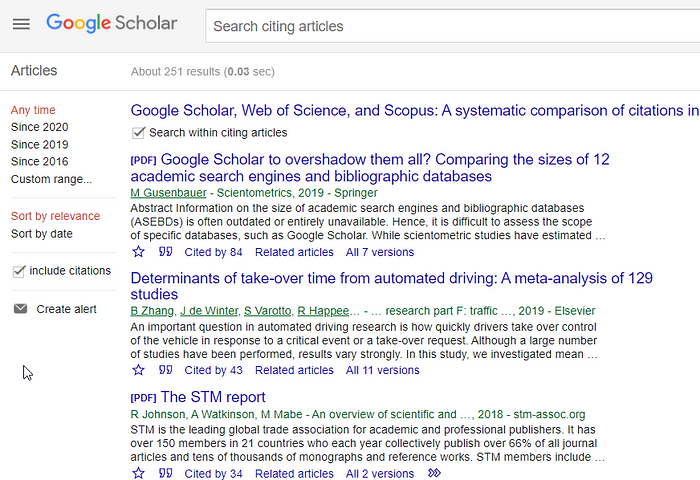Open the cite quote icon for the Gusenbauer article
The height and width of the screenshot is (480, 700).
pyautogui.click(x=166, y=252)
